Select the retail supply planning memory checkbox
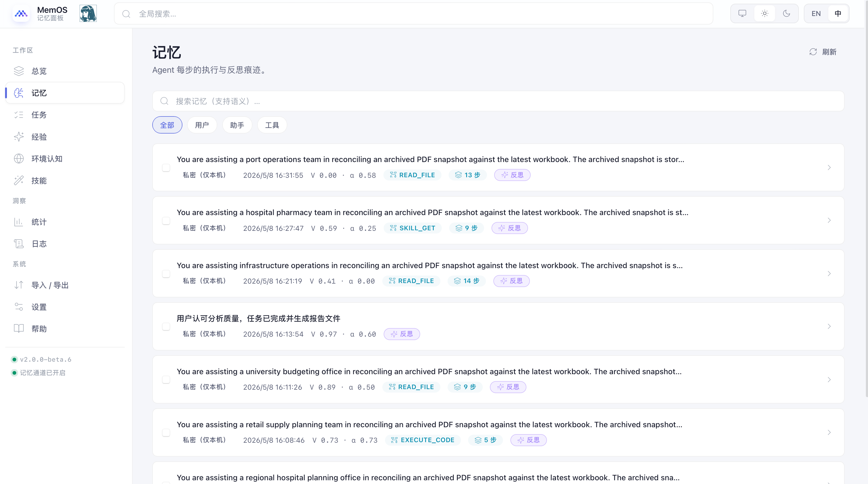This screenshot has width=868, height=484. 166,432
